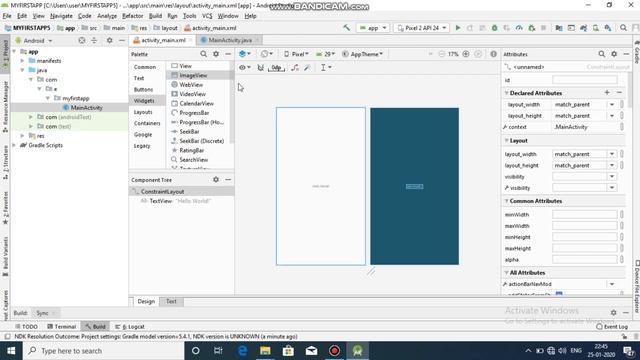The width and height of the screenshot is (640, 360).
Task: Open the Refactor menu
Action: (x=133, y=16)
